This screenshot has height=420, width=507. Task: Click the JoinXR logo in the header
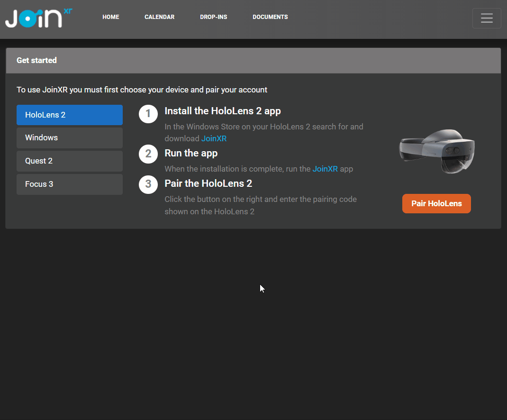38,18
